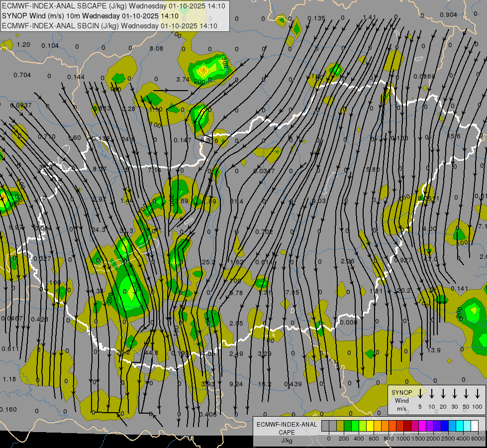The width and height of the screenshot is (487, 448).
Task: Select the 30 m/s wind arrow symbol
Action: pos(455,394)
